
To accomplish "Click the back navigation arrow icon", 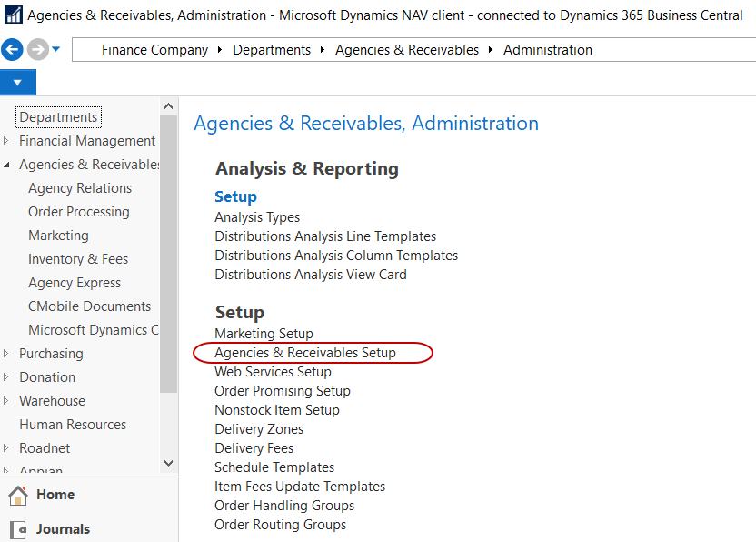I will tap(13, 50).
